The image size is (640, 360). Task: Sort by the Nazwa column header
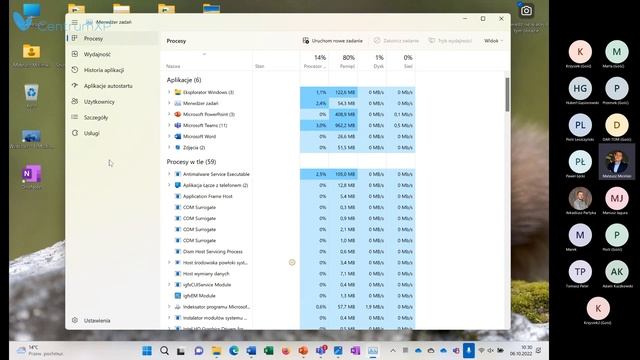coord(206,61)
